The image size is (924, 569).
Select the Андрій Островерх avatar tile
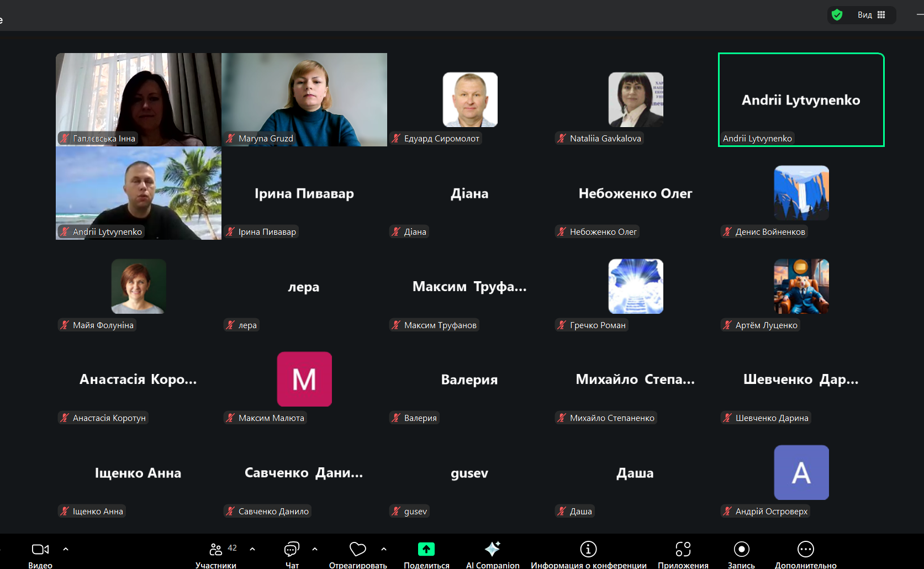801,472
